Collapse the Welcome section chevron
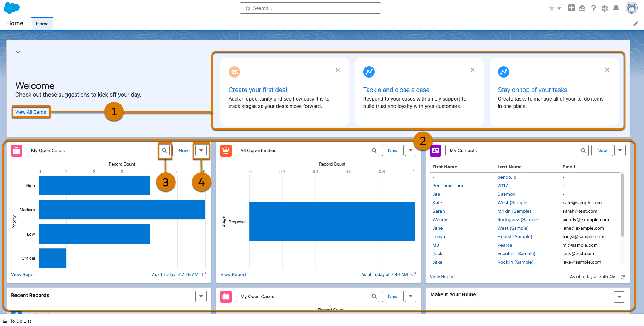Viewport: 644px width, 326px height. pyautogui.click(x=18, y=52)
